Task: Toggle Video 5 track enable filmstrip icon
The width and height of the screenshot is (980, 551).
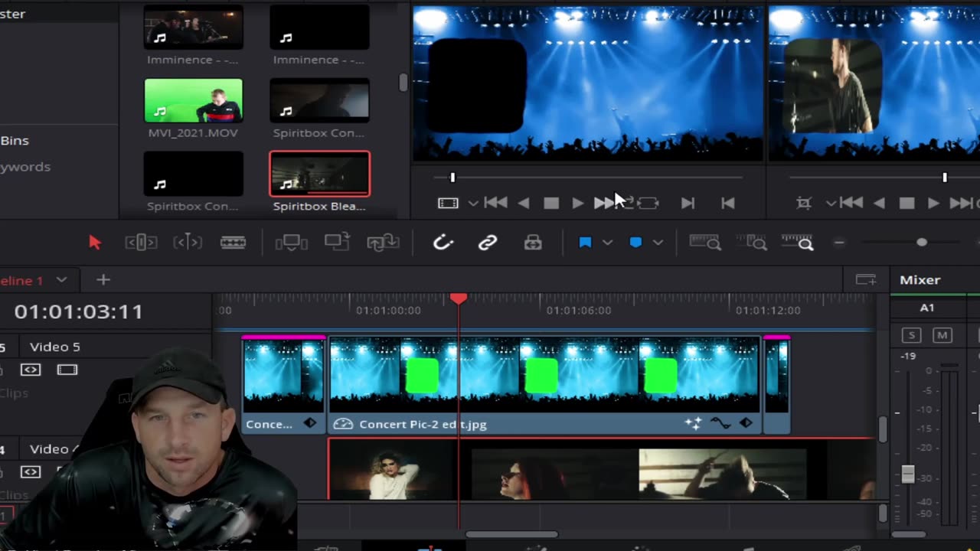Action: click(67, 370)
